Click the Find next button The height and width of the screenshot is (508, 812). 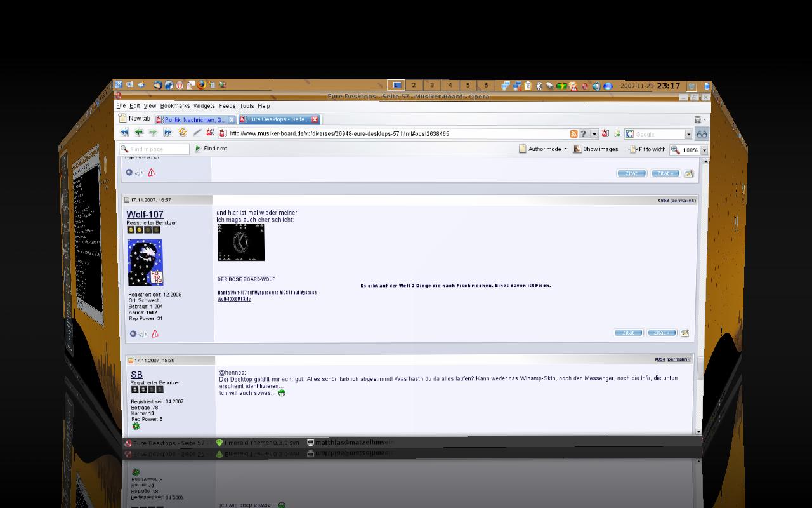[x=211, y=149]
